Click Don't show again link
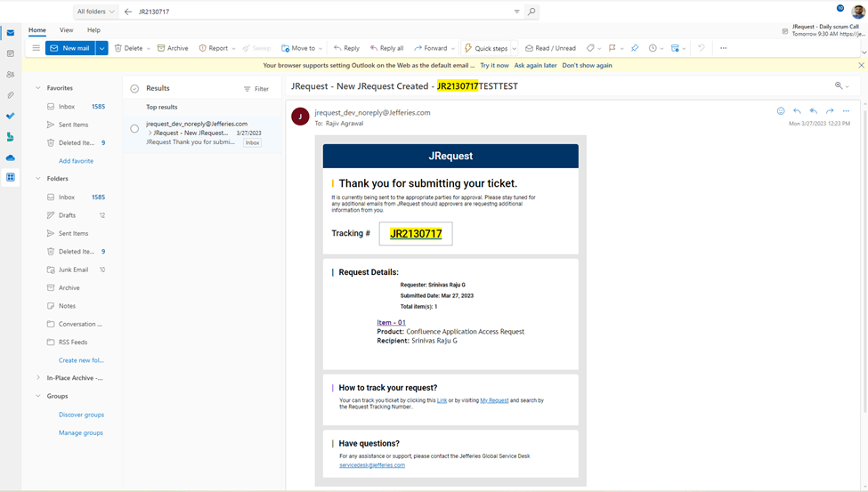 pos(587,65)
